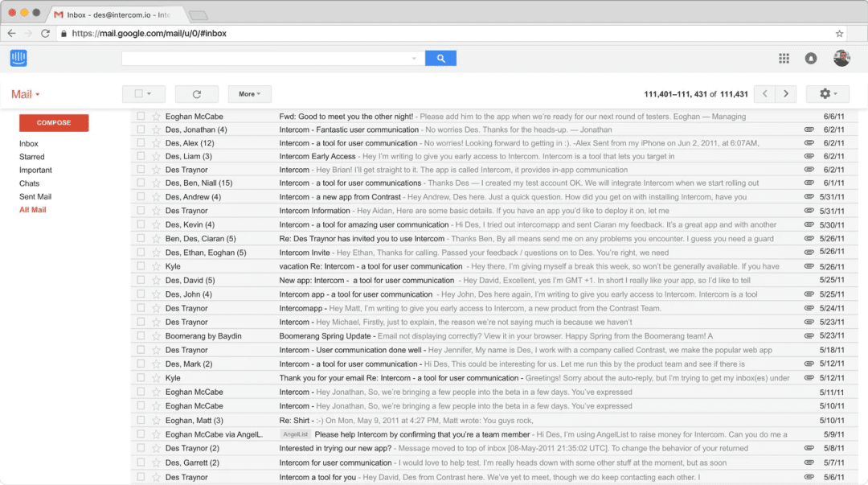
Task: Click the browser forward arrow
Action: pos(28,33)
